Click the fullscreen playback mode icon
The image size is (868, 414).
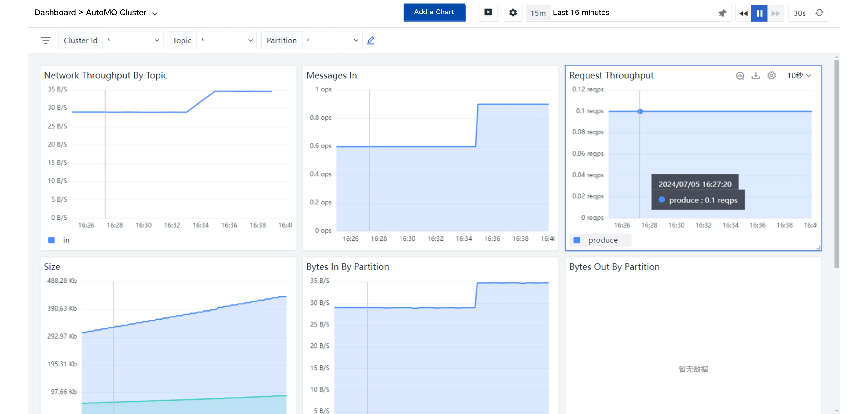(488, 13)
